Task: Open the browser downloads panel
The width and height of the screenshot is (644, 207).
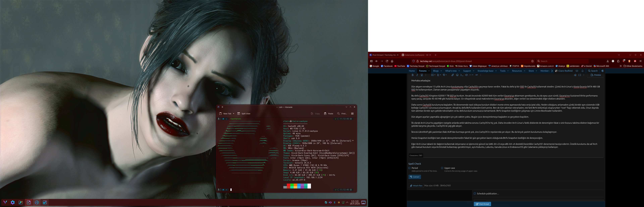Action: (x=607, y=61)
